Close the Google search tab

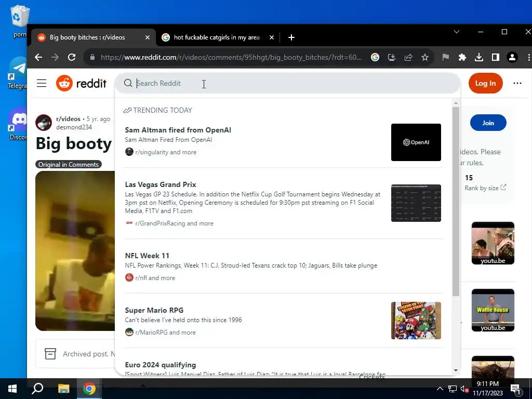[271, 37]
